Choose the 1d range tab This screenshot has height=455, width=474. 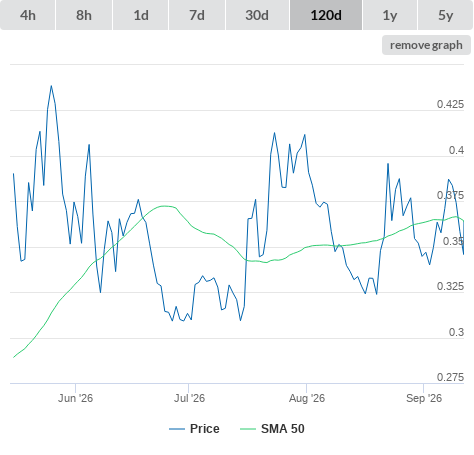click(141, 15)
